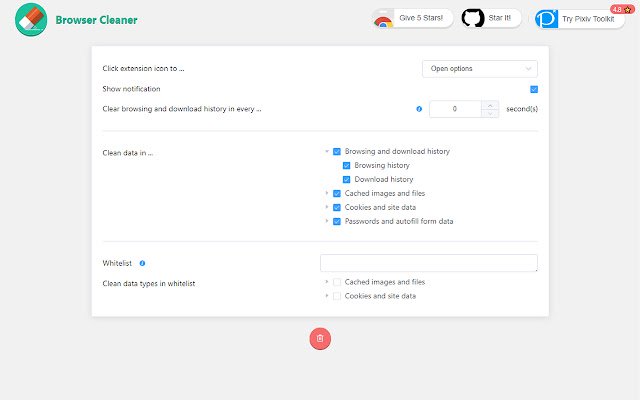Uncheck the checked Cookies and site data box

(x=337, y=207)
